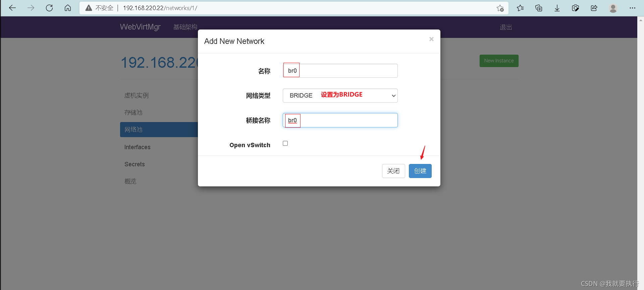Select 虚机实例 in the sidebar
Screen dimensions: 644x290
tap(136, 96)
